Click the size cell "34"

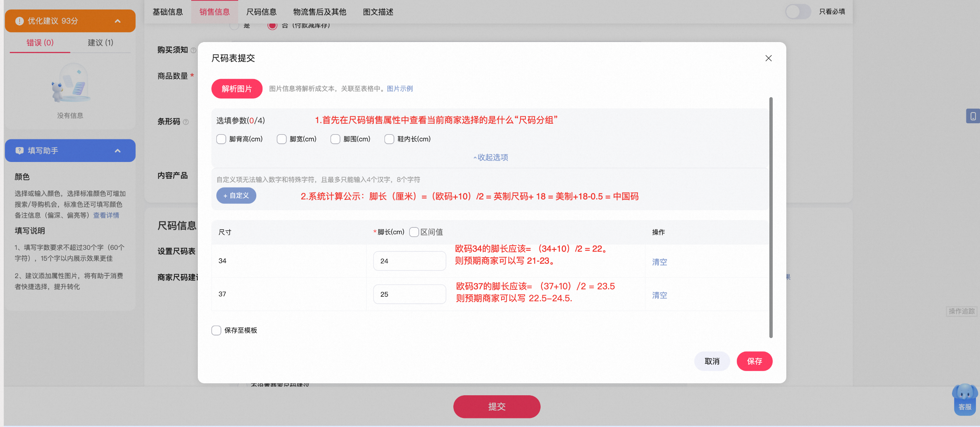[x=223, y=261]
